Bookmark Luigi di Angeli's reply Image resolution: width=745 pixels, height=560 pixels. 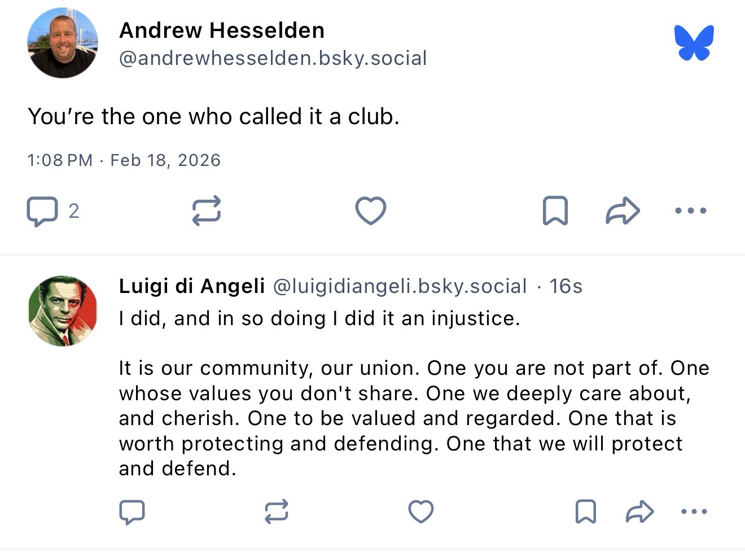coord(585,512)
